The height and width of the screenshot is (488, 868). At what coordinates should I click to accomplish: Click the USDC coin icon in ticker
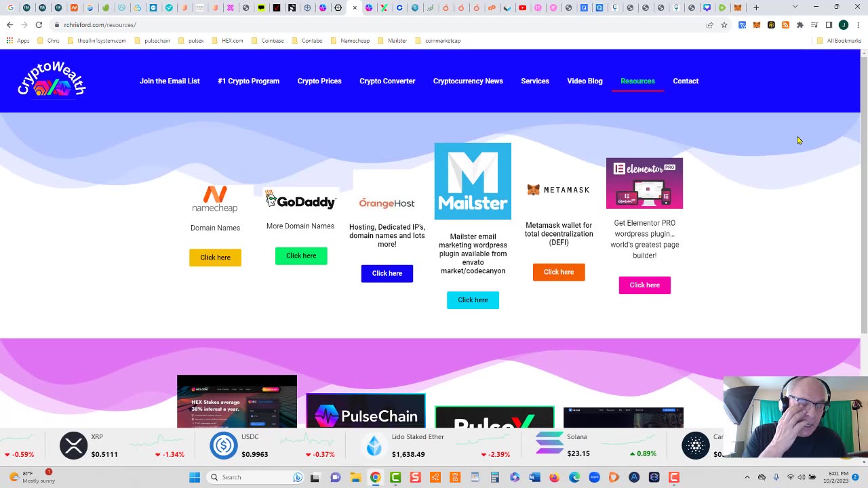tap(223, 445)
